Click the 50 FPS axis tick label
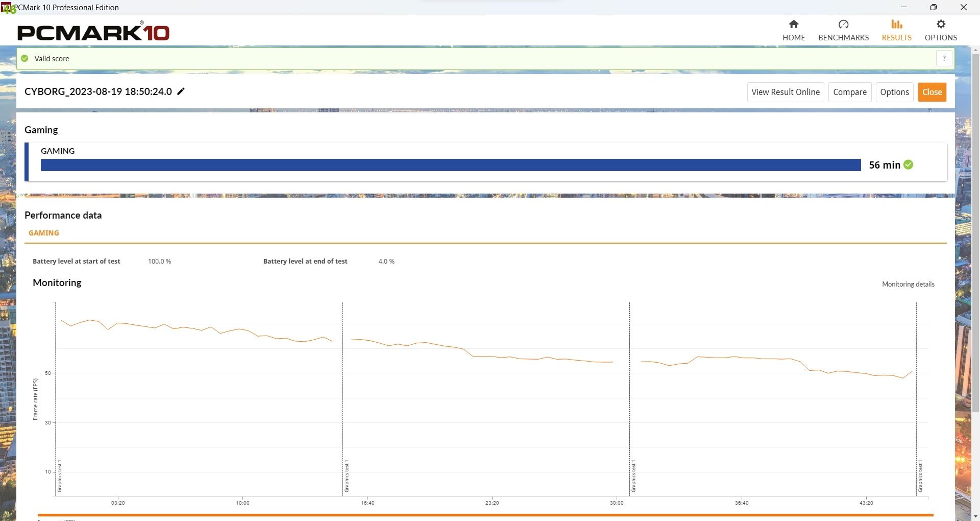Viewport: 980px width, 521px height. (x=48, y=373)
